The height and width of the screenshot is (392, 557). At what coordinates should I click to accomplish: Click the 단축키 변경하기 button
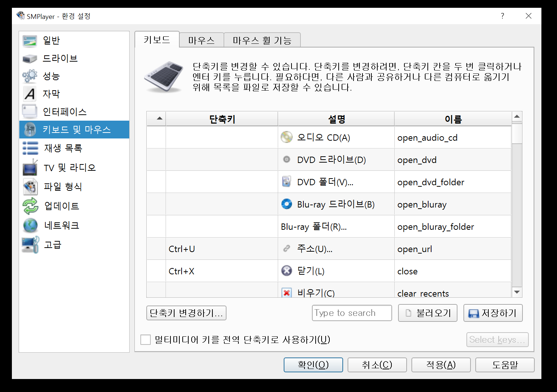186,313
